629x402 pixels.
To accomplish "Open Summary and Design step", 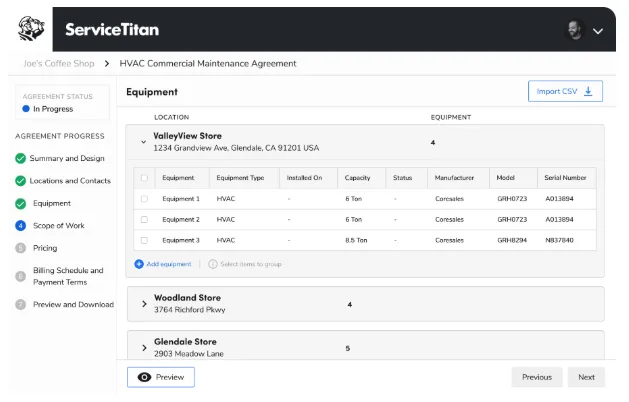I will 67,158.
